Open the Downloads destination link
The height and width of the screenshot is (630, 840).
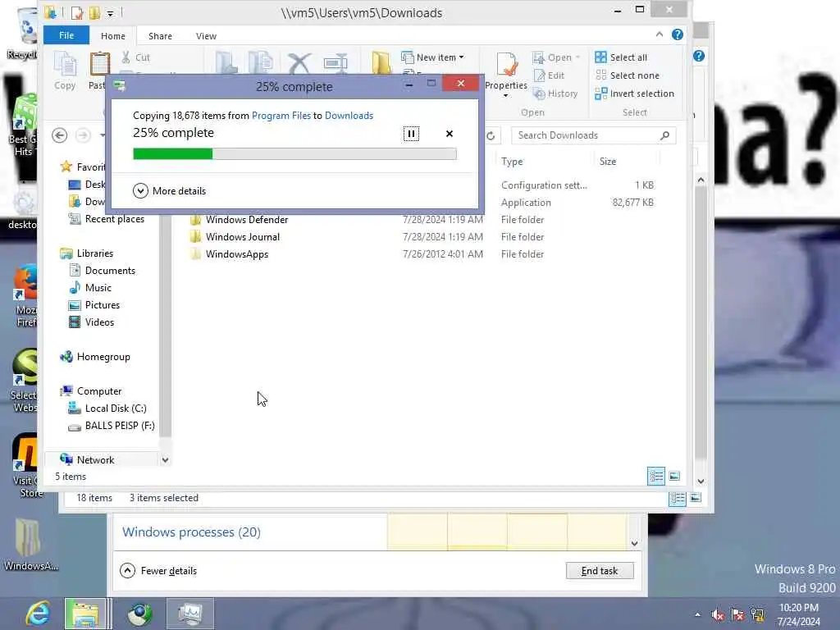349,115
